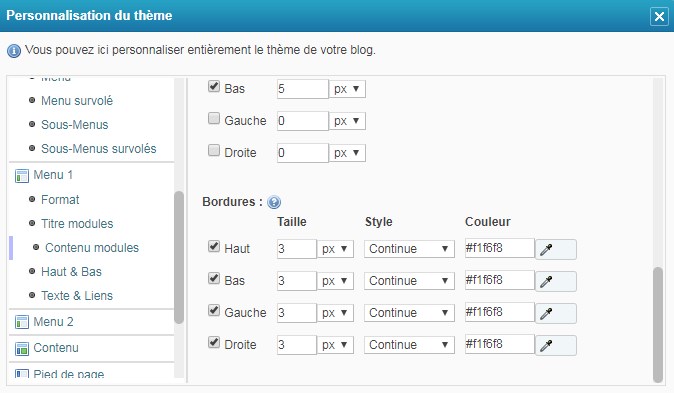Pick a color with Droite border eyedropper
The width and height of the screenshot is (674, 393).
pos(555,345)
